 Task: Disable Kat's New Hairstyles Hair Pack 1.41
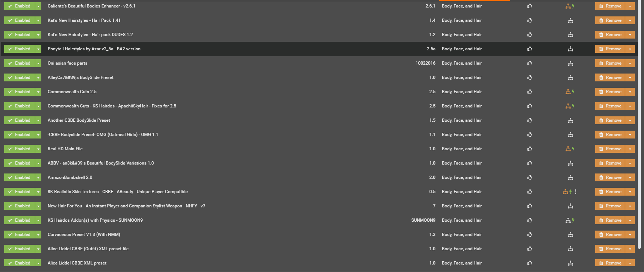point(20,20)
